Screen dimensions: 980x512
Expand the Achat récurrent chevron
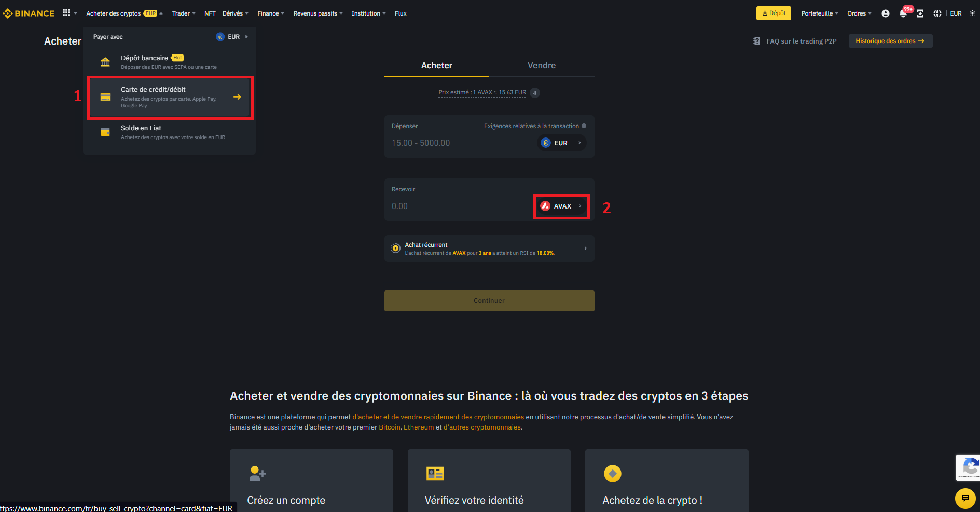coord(586,248)
